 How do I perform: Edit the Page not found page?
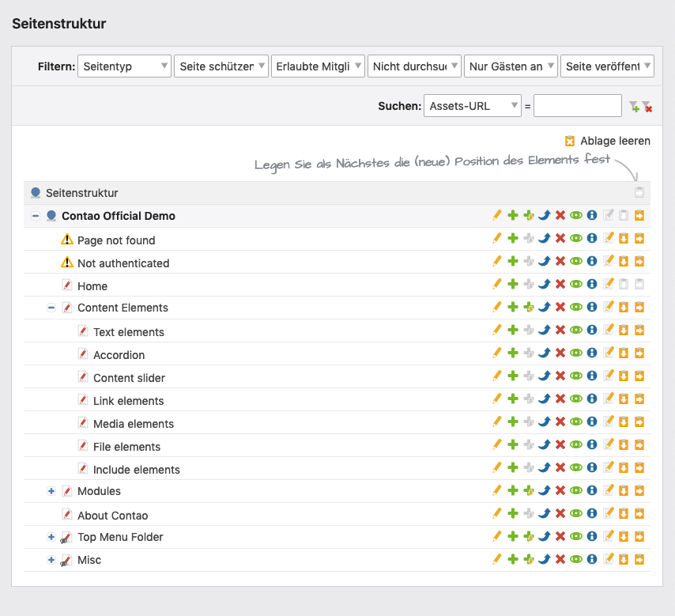coord(497,238)
